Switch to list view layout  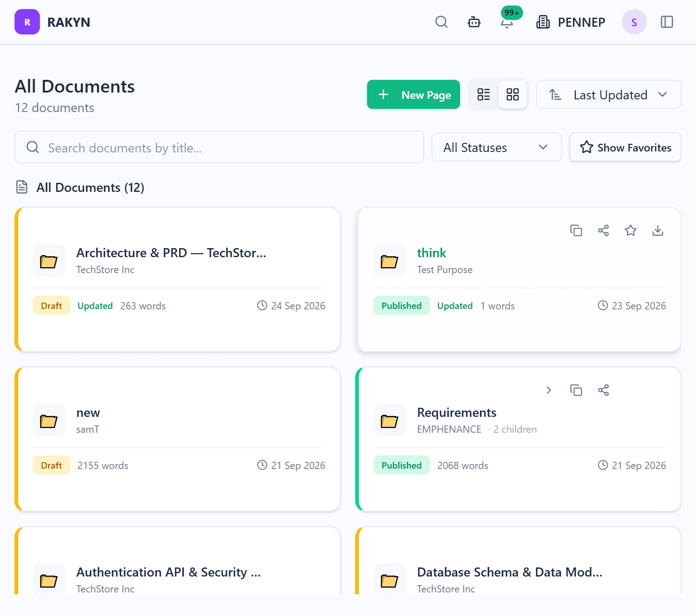[x=484, y=94]
